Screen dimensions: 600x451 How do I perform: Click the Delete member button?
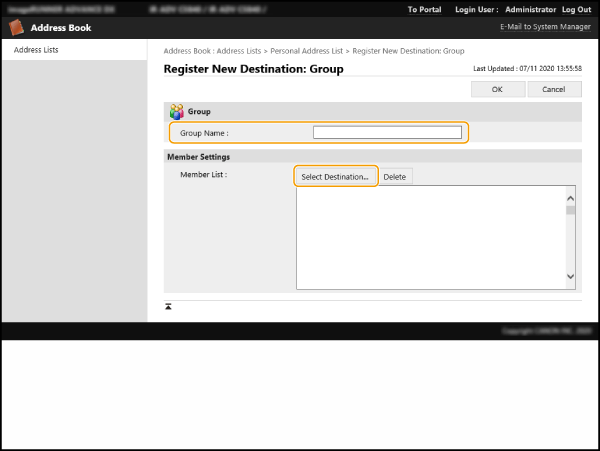tap(395, 176)
